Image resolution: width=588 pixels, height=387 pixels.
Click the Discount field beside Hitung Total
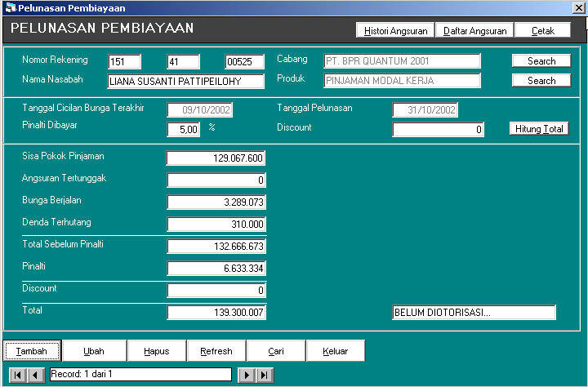438,129
